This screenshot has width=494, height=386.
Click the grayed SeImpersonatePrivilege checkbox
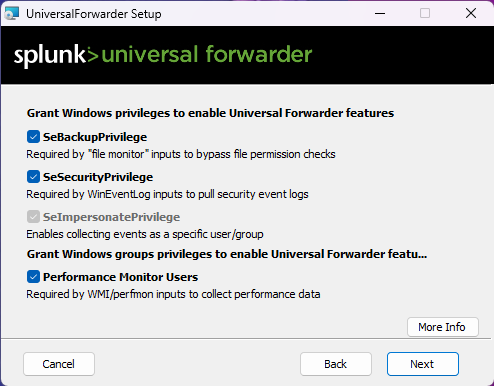pyautogui.click(x=33, y=217)
